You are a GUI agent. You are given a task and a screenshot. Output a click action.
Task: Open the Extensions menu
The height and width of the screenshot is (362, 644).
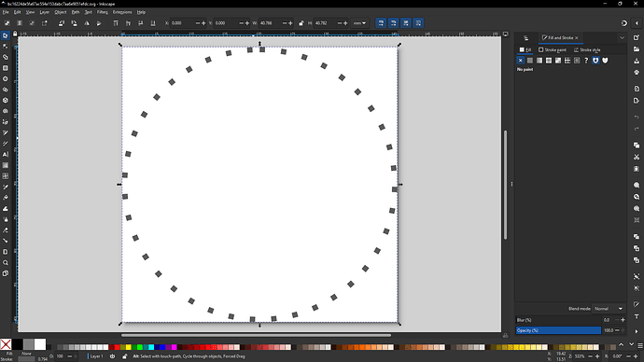click(122, 12)
